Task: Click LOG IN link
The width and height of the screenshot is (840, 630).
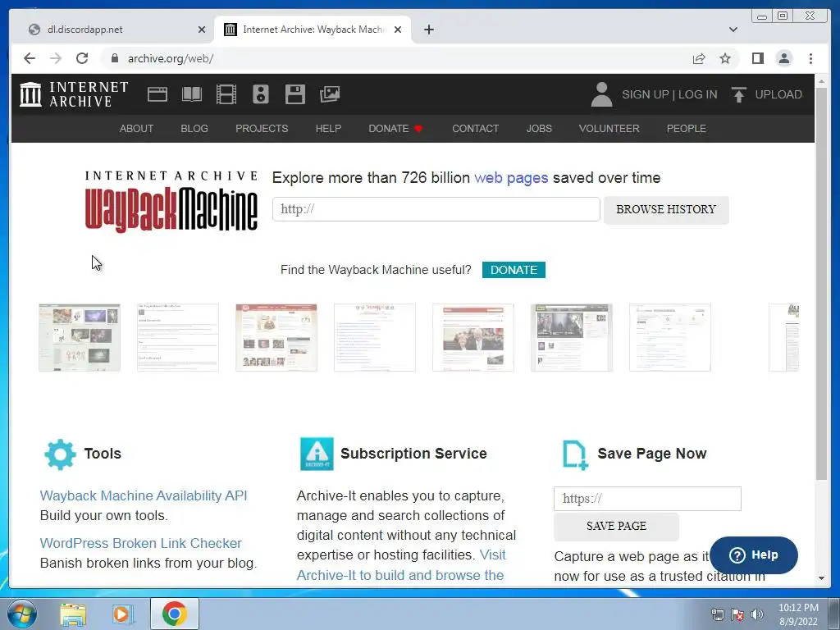Action: coord(697,94)
